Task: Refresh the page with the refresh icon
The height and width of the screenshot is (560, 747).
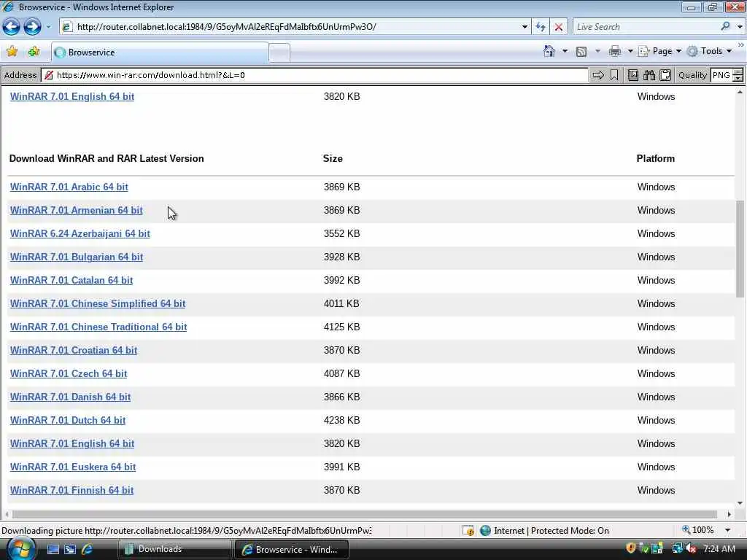Action: (541, 27)
